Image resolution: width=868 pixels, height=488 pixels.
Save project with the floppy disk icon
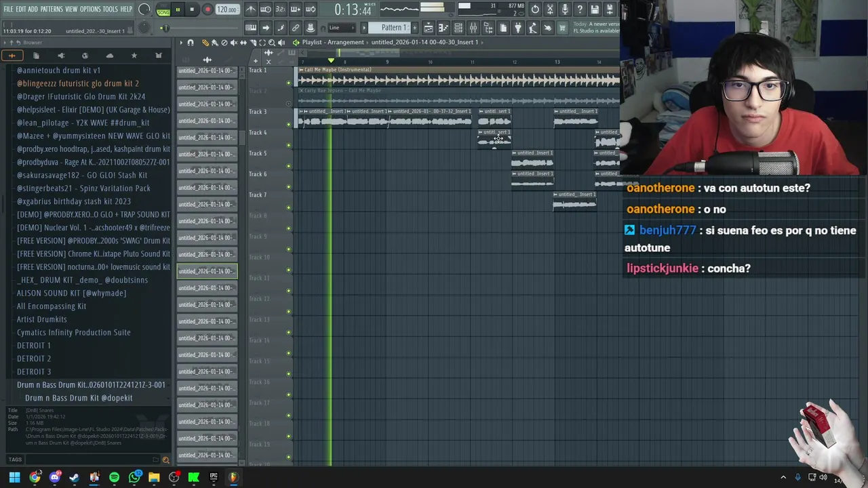595,9
